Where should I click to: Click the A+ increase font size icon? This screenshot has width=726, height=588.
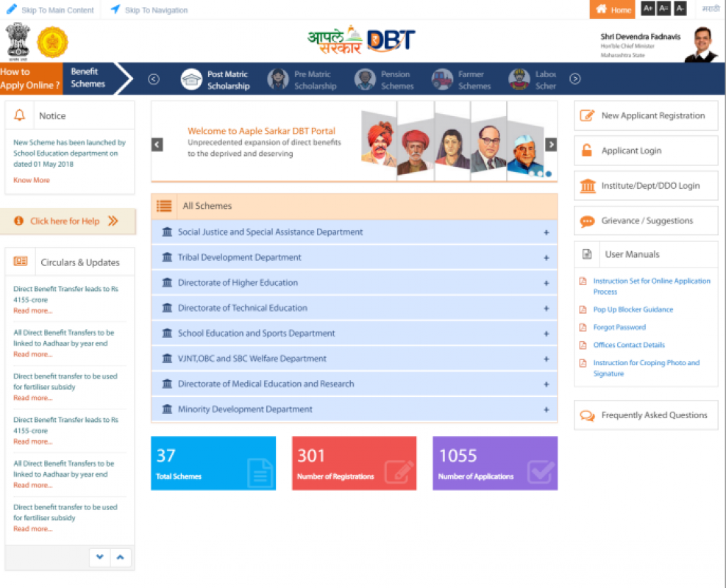[x=647, y=9]
